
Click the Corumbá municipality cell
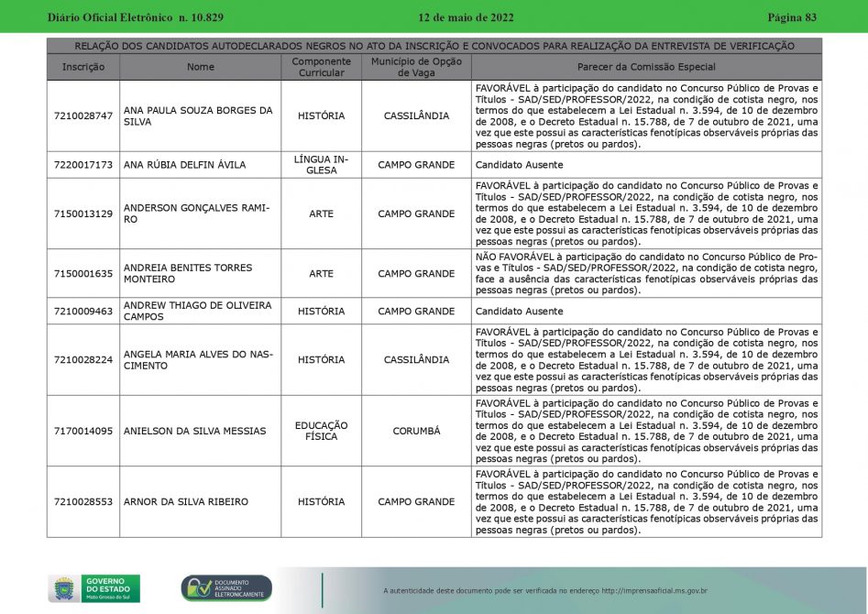click(416, 431)
